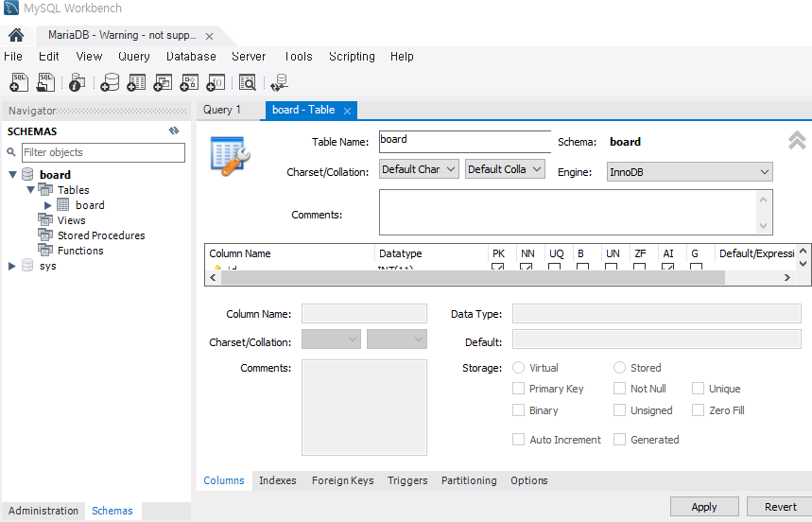This screenshot has height=522, width=812.
Task: Open the column charset dropdown
Action: [331, 339]
